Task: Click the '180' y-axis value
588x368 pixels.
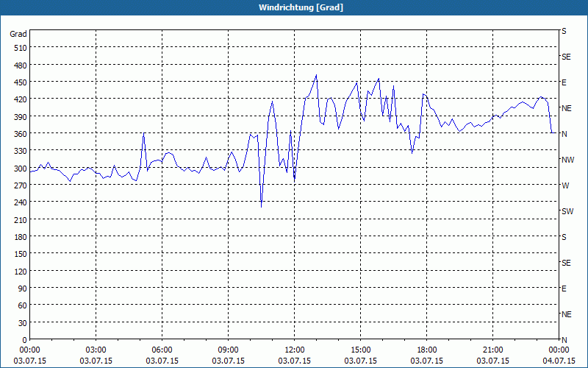Action: pyautogui.click(x=21, y=237)
